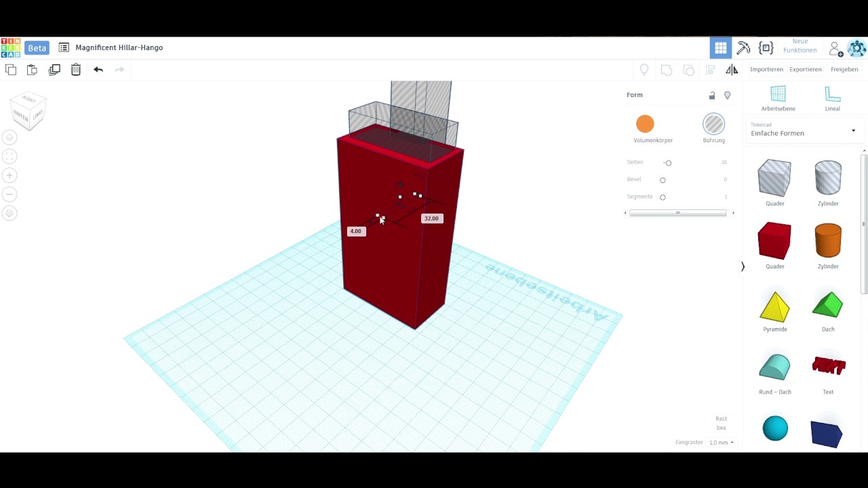Delete the selected shape with trash icon

76,69
